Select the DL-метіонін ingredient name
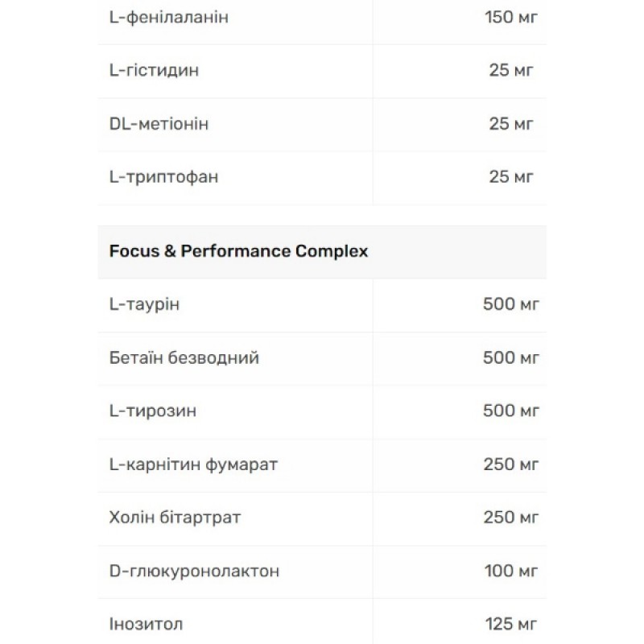The height and width of the screenshot is (644, 644). tap(159, 124)
